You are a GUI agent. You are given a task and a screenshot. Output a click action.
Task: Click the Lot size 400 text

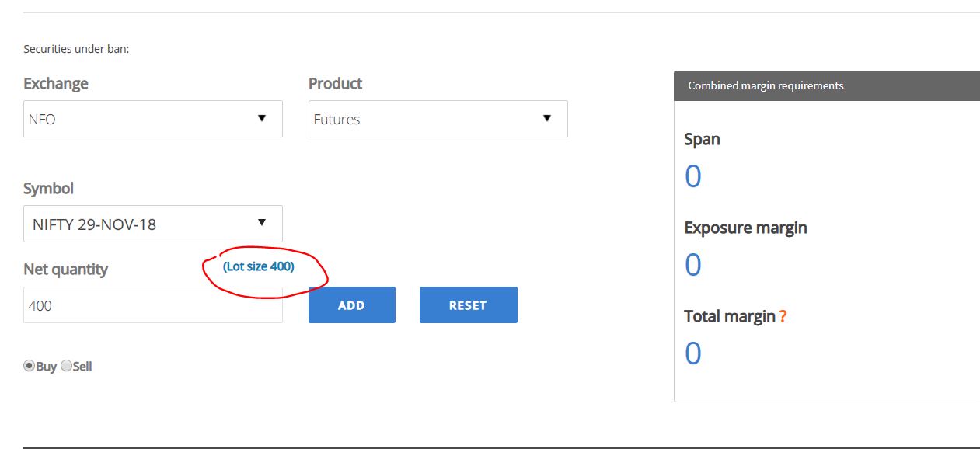(x=259, y=266)
